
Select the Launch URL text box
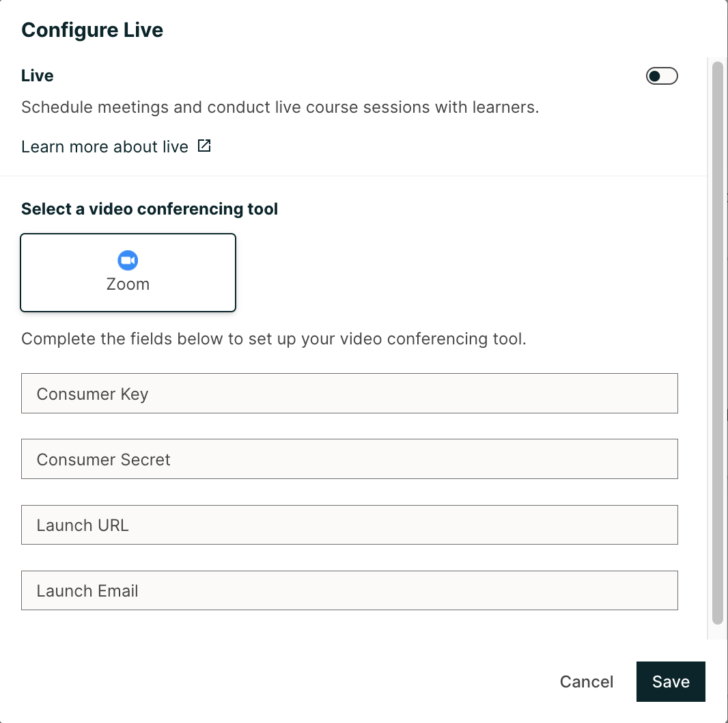[349, 525]
